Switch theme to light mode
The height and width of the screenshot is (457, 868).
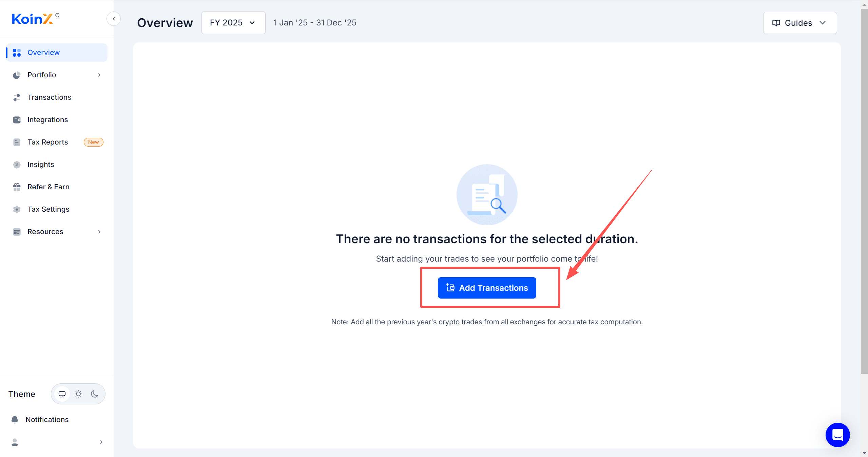pos(78,394)
